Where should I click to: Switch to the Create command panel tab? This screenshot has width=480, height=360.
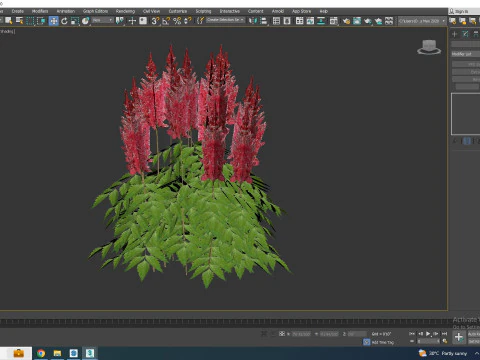[x=454, y=34]
